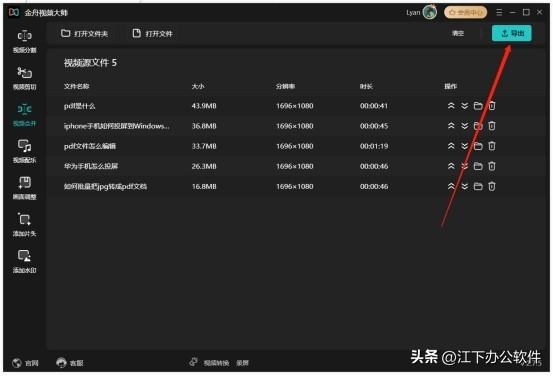Open the 会员中心 member center
The width and height of the screenshot is (553, 376).
[x=466, y=12]
